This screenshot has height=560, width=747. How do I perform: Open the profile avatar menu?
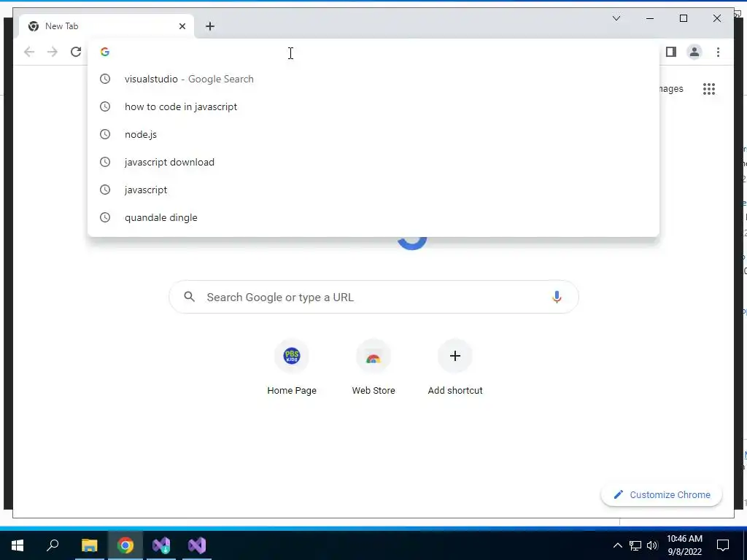(x=694, y=52)
